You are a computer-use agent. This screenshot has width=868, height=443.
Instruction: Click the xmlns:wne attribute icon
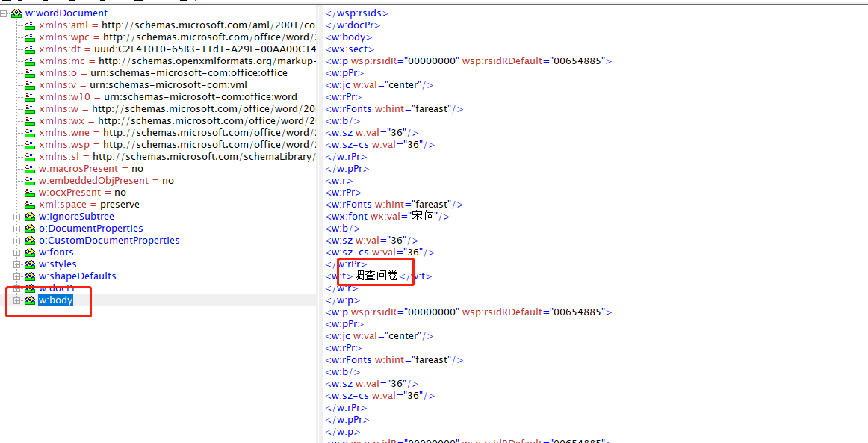(x=30, y=133)
